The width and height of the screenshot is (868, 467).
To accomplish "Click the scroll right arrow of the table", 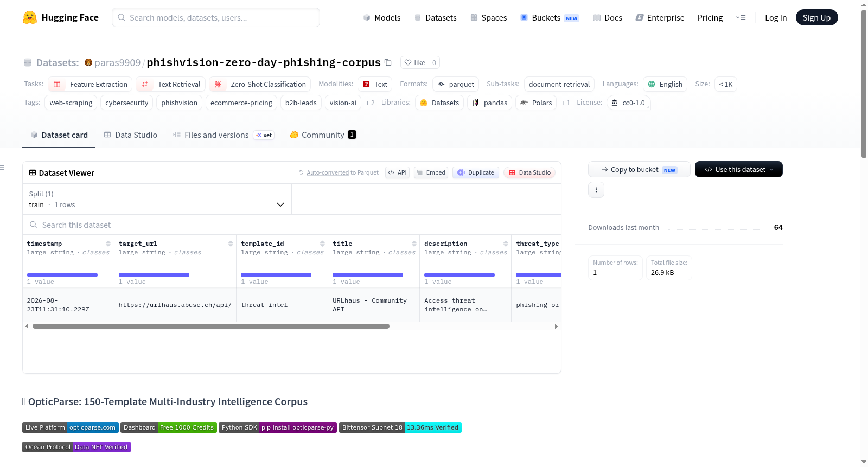I will click(556, 326).
